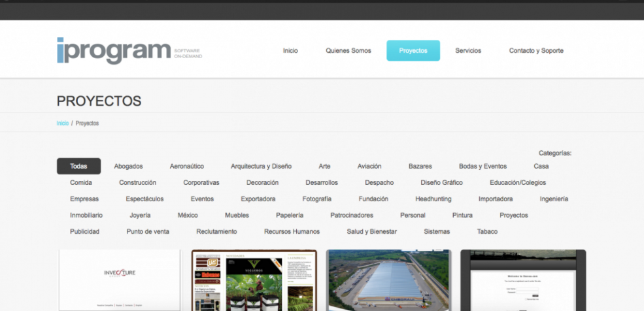
Task: Navigate to Contacto y Soporte
Action: [536, 50]
